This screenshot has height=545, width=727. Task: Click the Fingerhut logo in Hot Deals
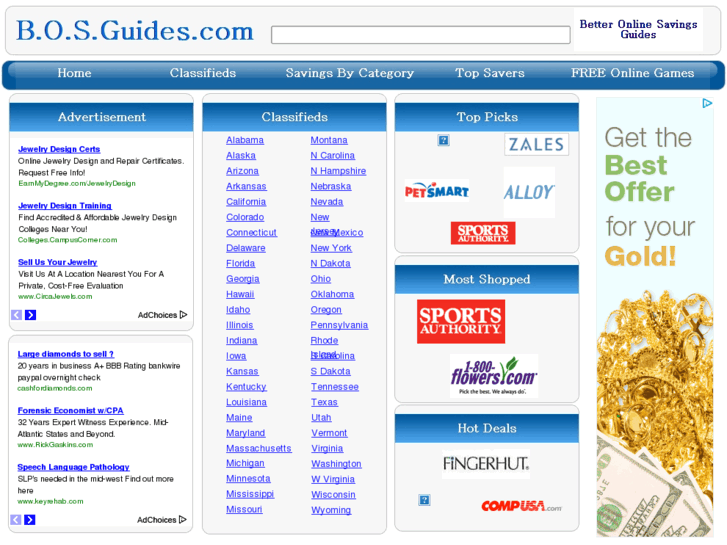(485, 463)
